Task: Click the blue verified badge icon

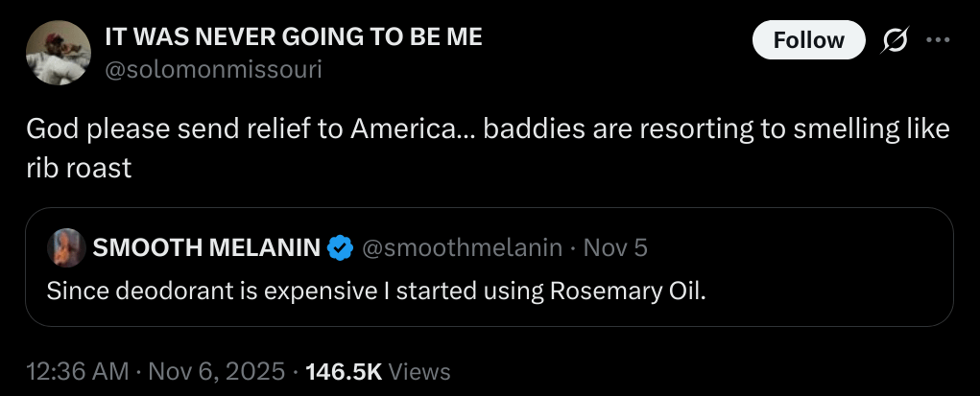Action: coord(340,248)
